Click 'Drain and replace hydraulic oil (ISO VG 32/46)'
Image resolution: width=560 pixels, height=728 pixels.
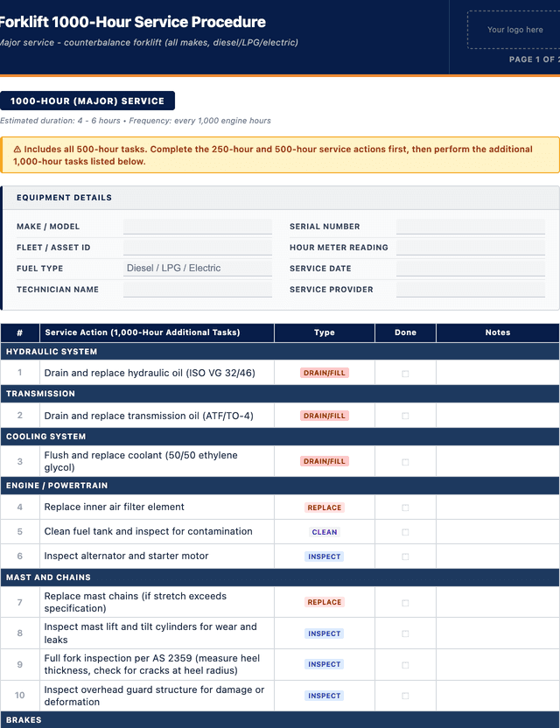150,373
